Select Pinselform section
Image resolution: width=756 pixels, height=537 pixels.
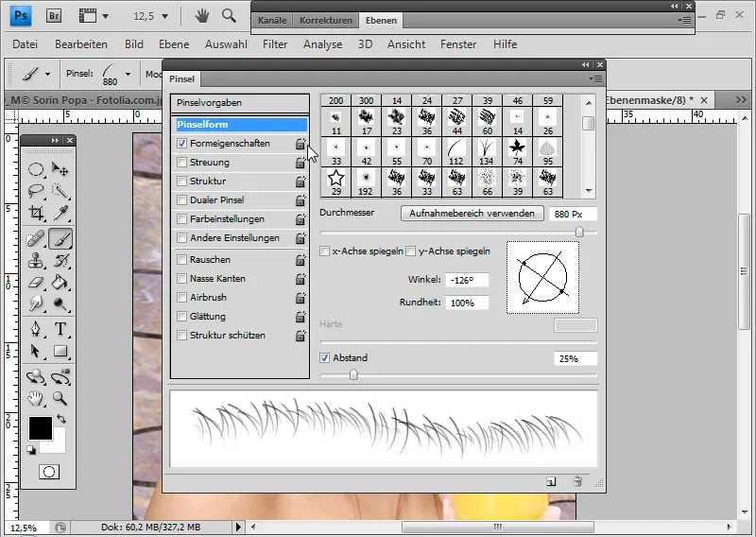(241, 125)
